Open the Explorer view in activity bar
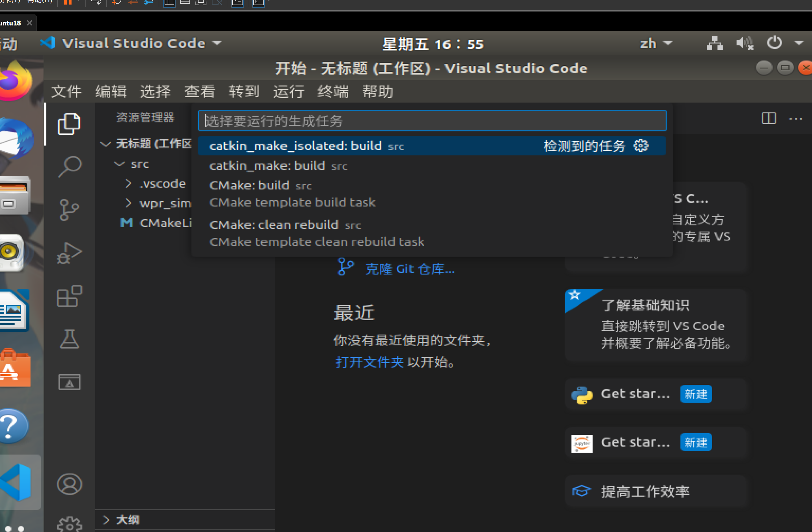The height and width of the screenshot is (532, 812). [x=69, y=124]
